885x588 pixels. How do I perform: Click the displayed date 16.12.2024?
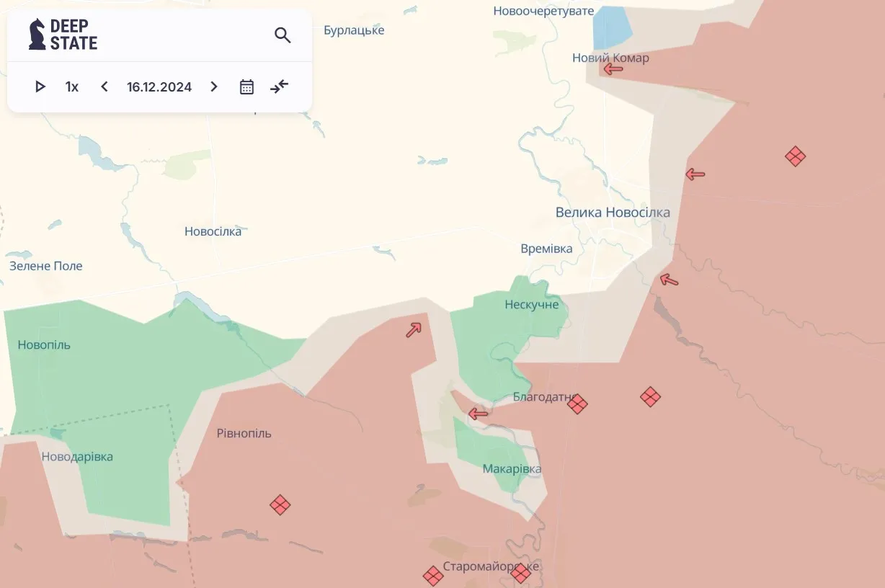coord(159,86)
